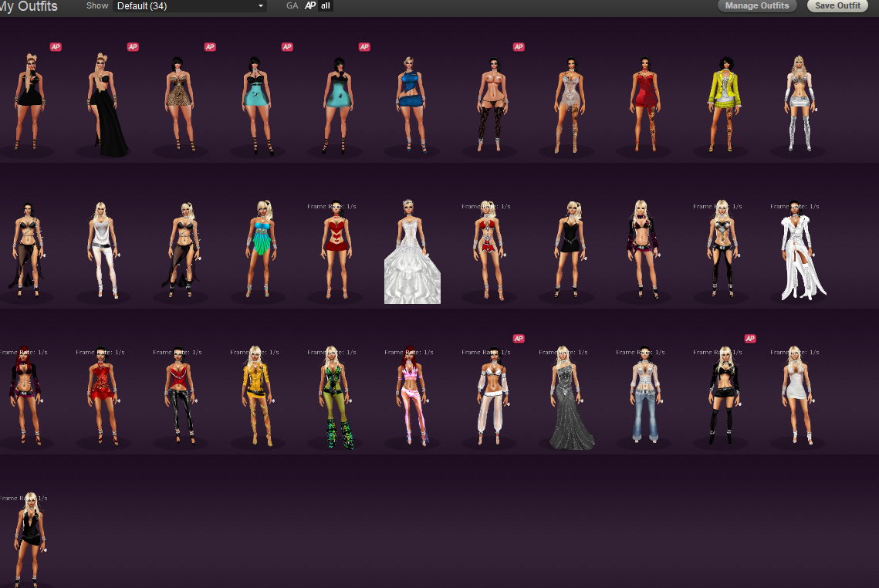Screen dimensions: 879x588
Task: Choose the blue jeans outfit
Action: (644, 397)
